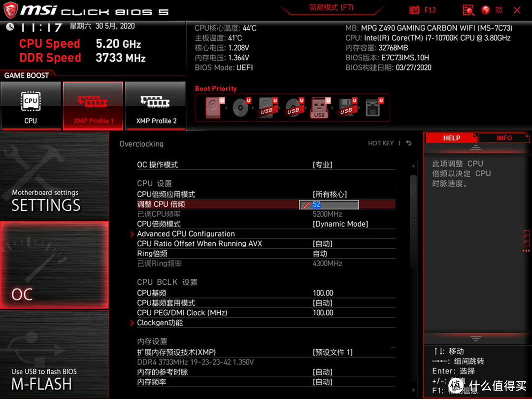The height and width of the screenshot is (399, 532).
Task: Click the 已调Ring频率 4300MHz value
Action: click(x=328, y=263)
